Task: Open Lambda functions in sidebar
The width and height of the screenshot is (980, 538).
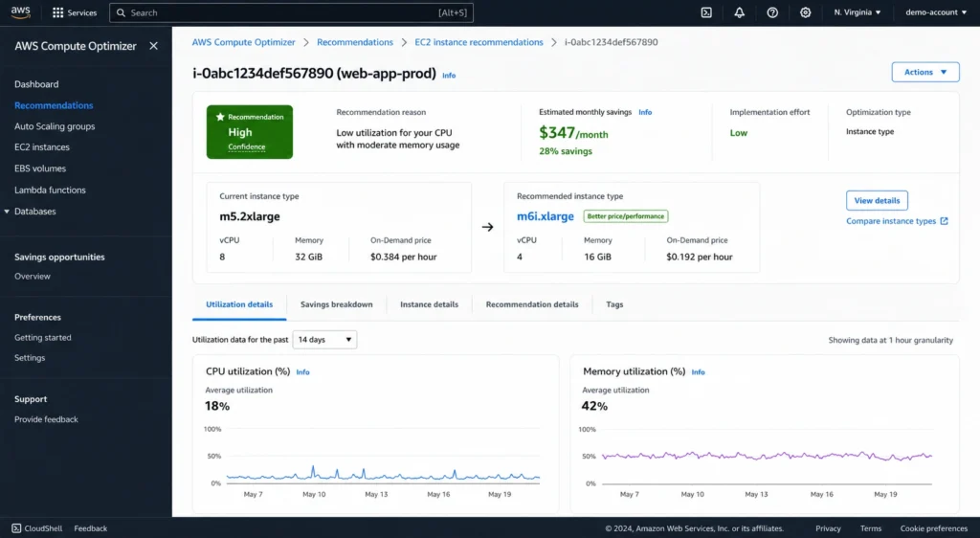Action: (50, 190)
